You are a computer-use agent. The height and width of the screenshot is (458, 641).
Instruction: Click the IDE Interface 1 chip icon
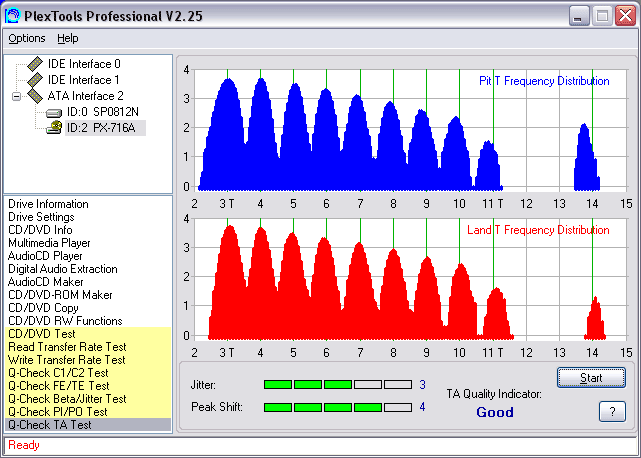(35, 80)
